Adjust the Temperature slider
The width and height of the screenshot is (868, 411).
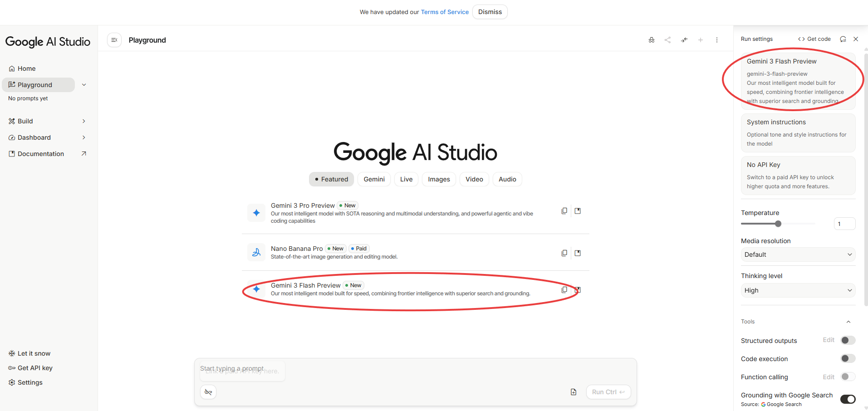778,224
